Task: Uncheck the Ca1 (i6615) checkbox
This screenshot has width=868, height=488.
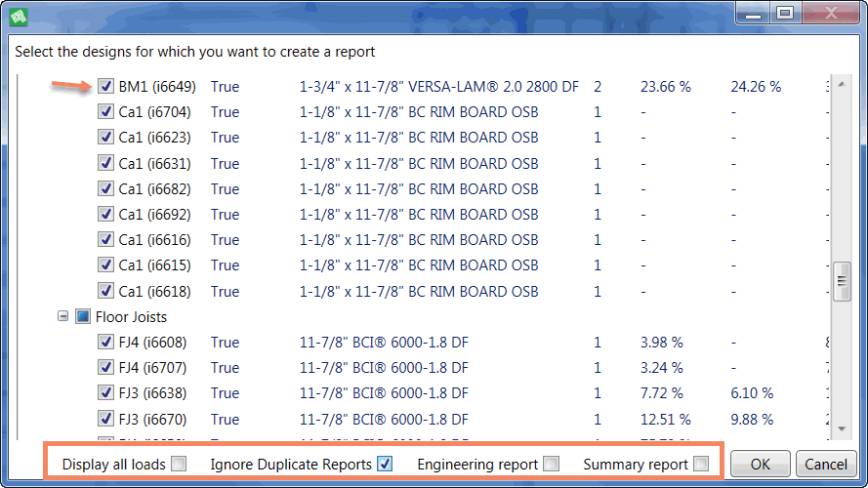Action: (x=105, y=265)
